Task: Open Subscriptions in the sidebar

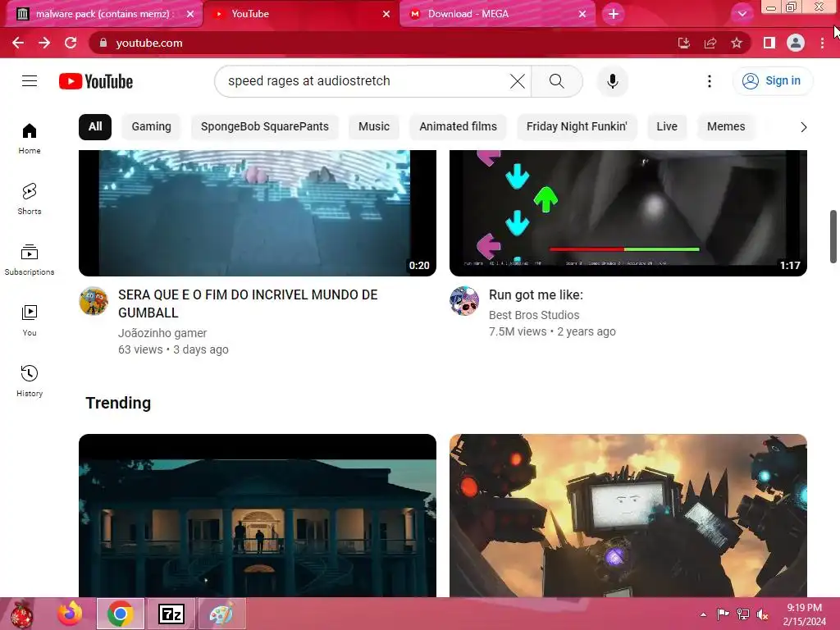Action: tap(30, 259)
